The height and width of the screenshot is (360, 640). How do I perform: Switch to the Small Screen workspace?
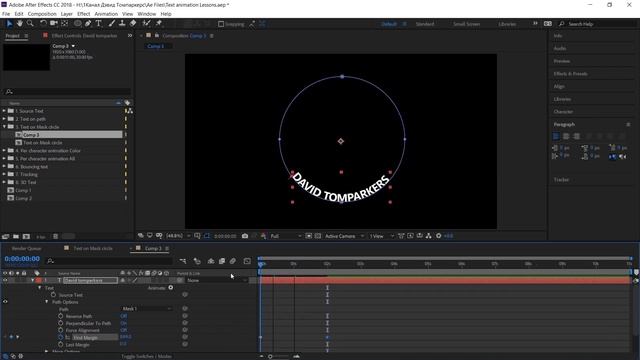467,24
